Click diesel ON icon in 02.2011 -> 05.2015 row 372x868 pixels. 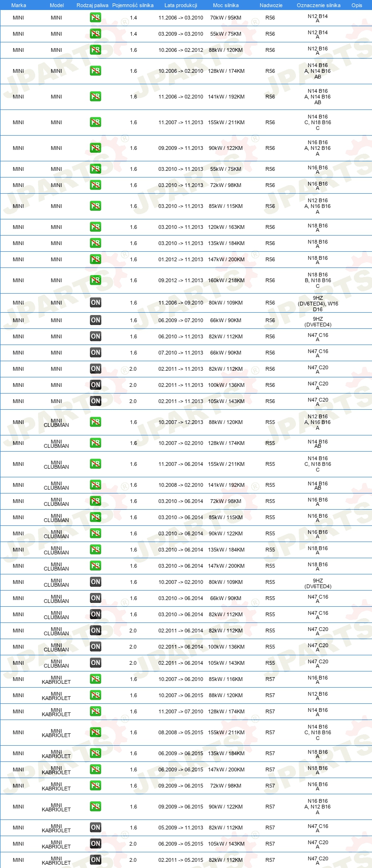pos(96,860)
